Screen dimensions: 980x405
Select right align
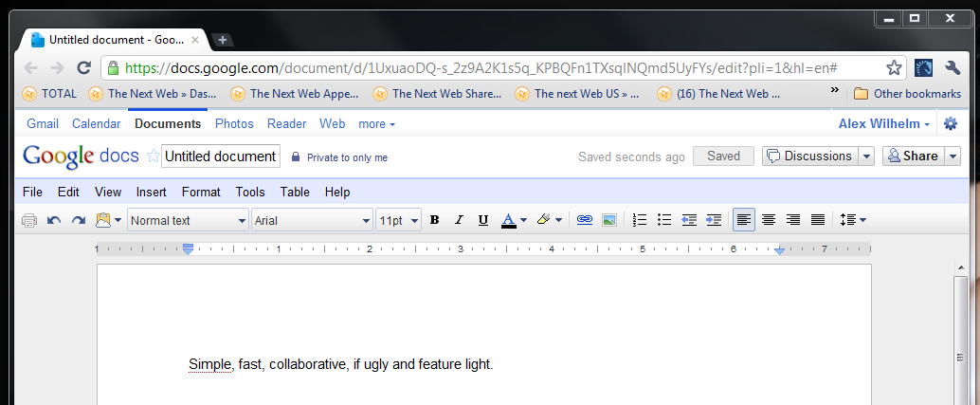[793, 220]
